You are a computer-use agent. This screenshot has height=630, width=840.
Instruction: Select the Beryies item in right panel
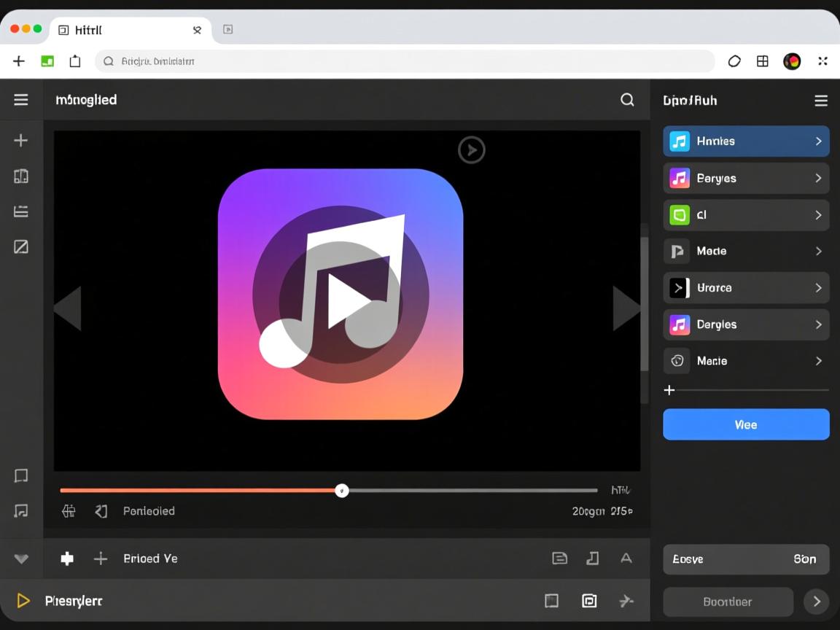(745, 178)
